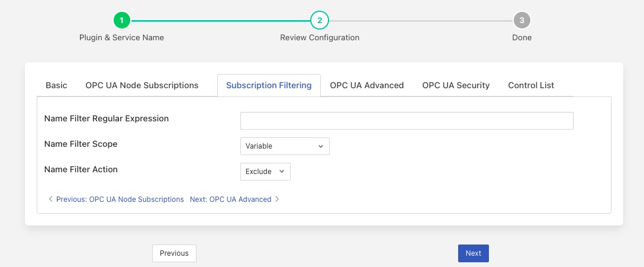This screenshot has height=267, width=644.
Task: Open the Basic tab
Action: coord(56,85)
